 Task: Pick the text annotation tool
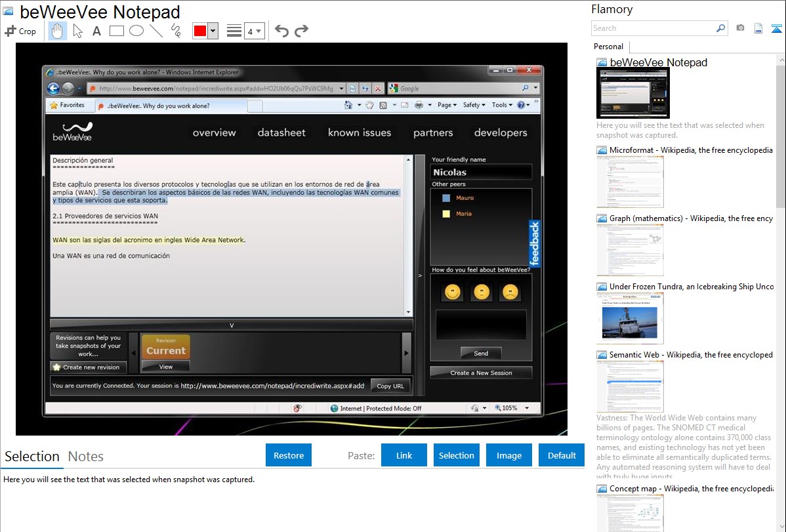pos(96,31)
